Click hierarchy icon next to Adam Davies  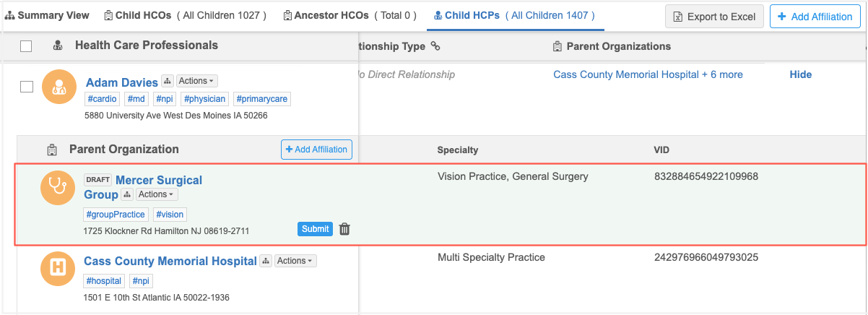pyautogui.click(x=167, y=82)
